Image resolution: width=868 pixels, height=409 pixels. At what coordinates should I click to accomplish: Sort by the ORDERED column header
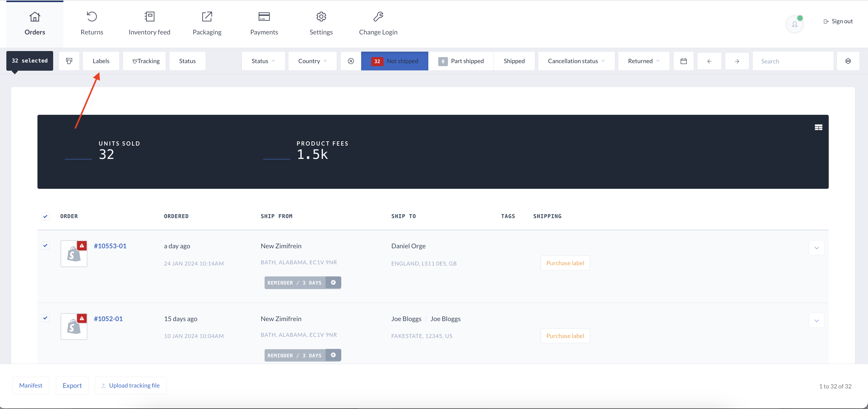[x=176, y=216]
